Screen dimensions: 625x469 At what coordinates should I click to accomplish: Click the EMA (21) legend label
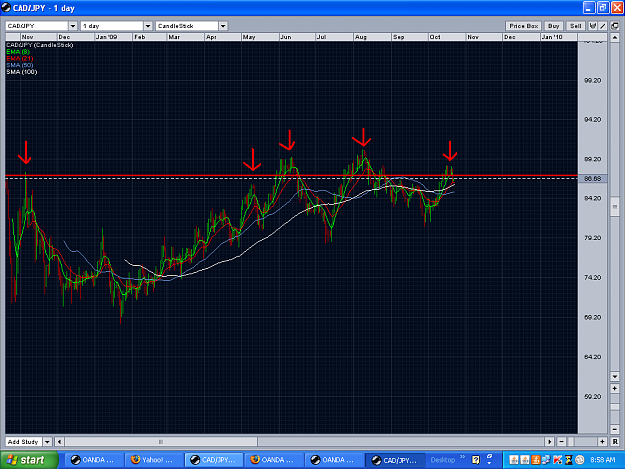point(20,59)
